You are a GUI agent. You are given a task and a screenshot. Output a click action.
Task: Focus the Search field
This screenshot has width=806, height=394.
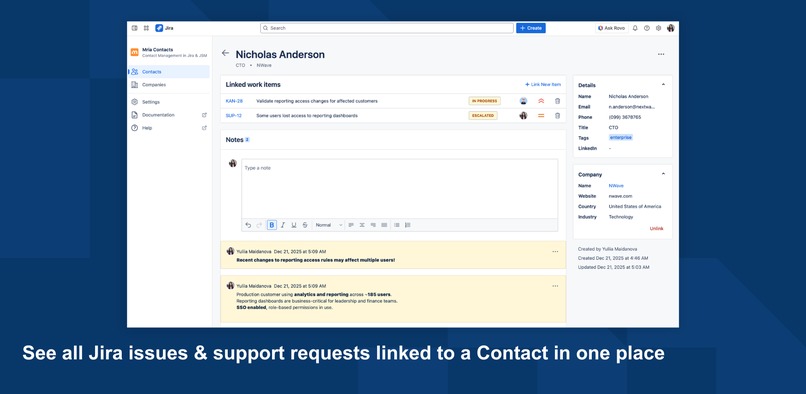[387, 28]
